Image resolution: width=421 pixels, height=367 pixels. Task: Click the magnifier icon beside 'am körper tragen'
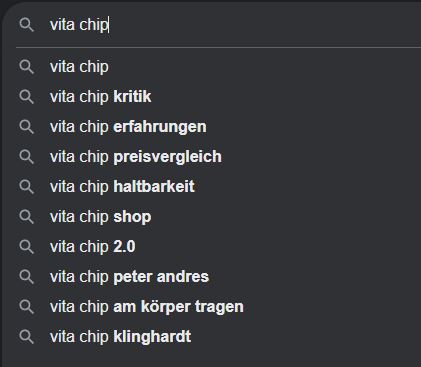coord(26,307)
